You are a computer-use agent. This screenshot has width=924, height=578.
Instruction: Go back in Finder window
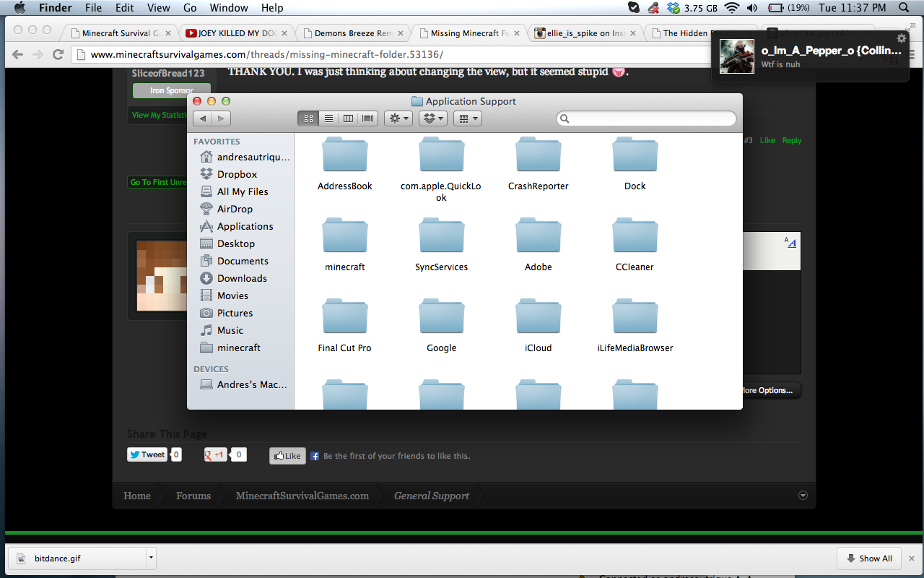click(x=202, y=118)
